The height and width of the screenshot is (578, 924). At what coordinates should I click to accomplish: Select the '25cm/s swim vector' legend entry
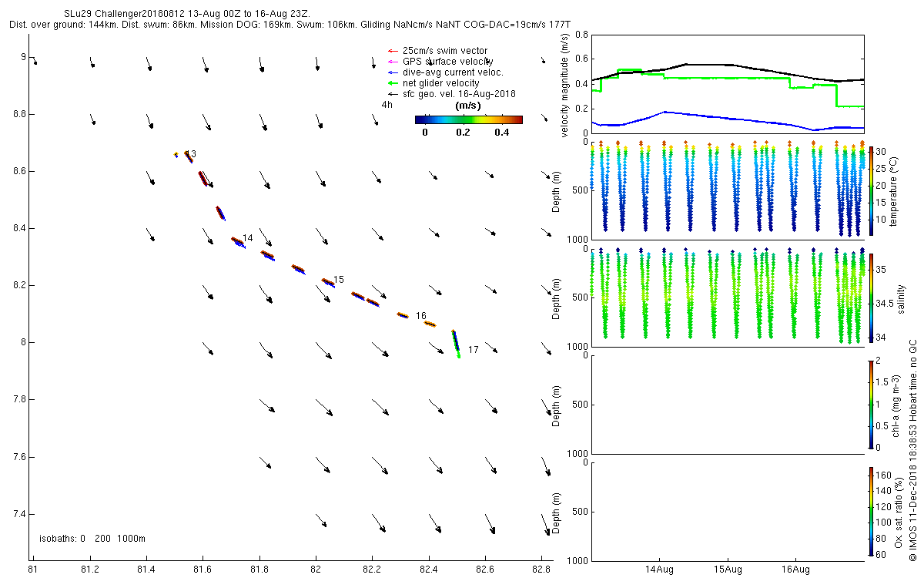pos(437,51)
